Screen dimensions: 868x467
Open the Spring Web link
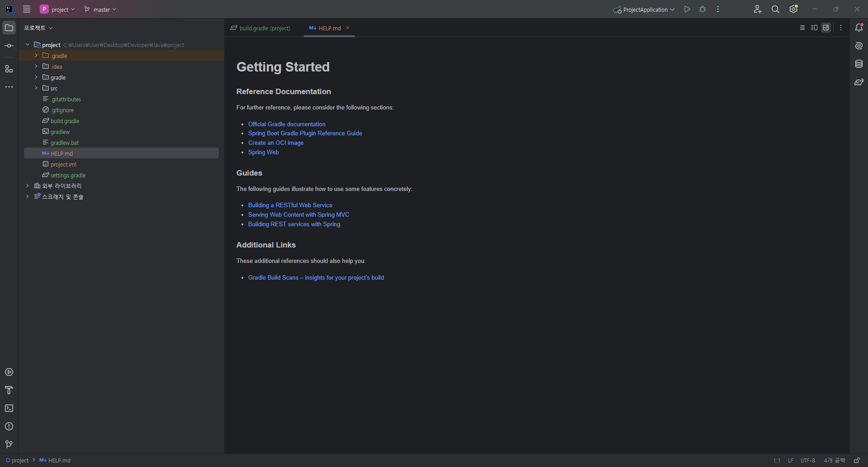[x=264, y=152]
